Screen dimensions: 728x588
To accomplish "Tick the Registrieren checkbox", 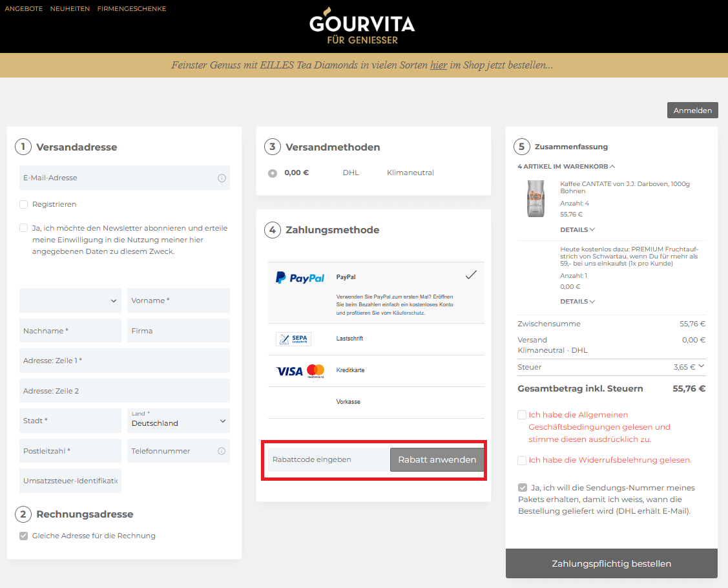I will pos(24,204).
